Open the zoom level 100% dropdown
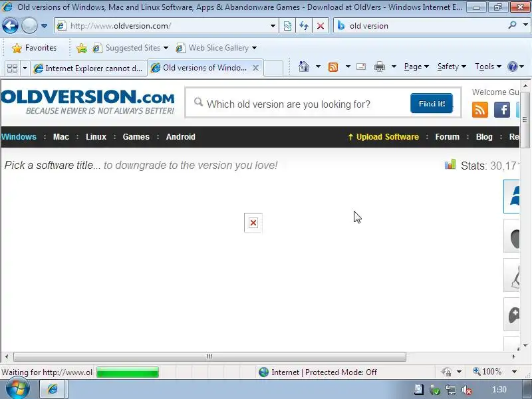Screen dimensions: 532x399 (x=514, y=372)
